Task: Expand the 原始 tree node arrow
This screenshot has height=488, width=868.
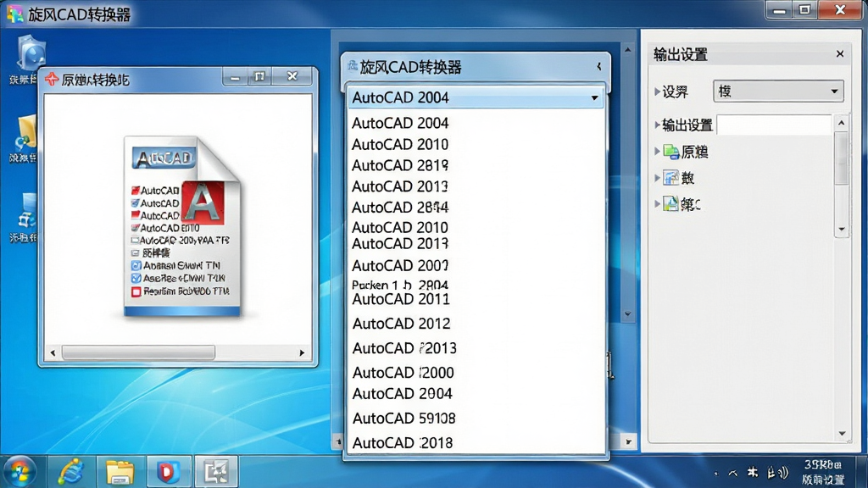Action: coord(657,151)
